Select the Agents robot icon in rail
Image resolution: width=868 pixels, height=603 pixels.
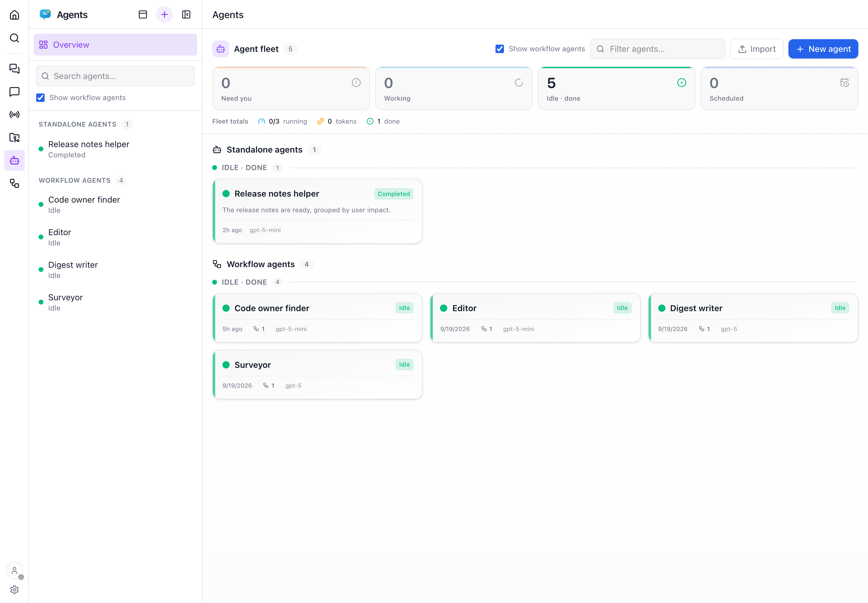tap(14, 161)
